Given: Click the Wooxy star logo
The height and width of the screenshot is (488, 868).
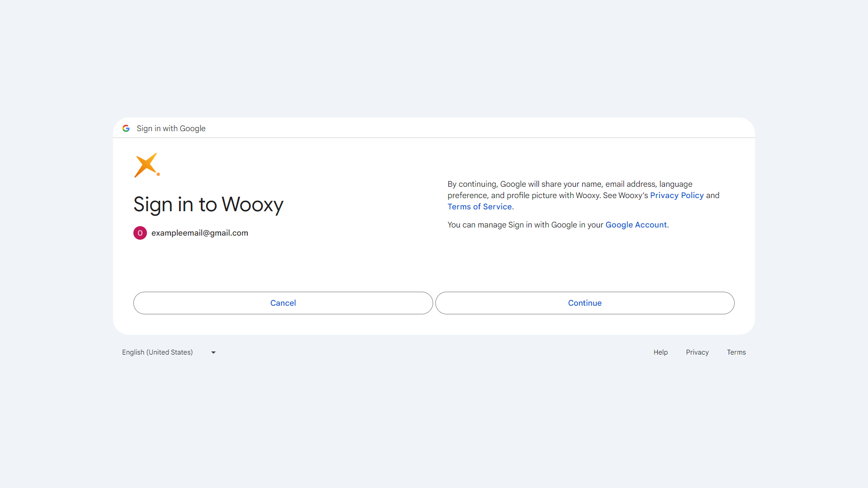Looking at the screenshot, I should [x=146, y=165].
